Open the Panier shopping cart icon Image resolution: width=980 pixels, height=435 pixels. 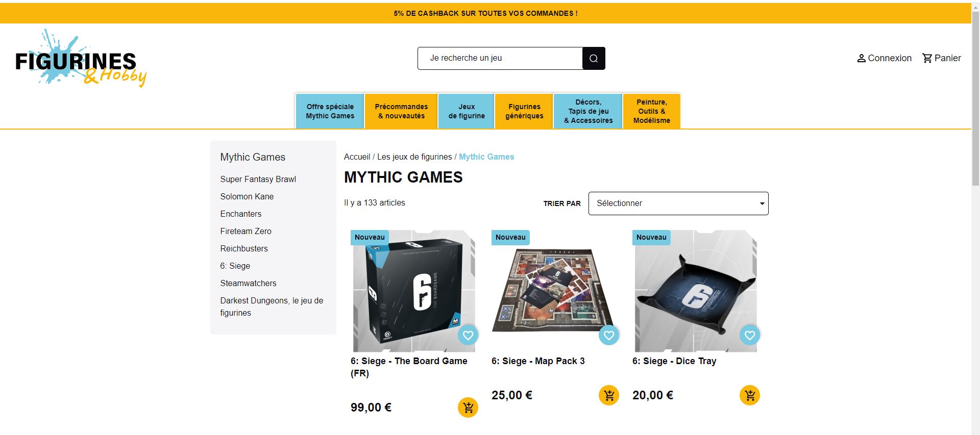927,58
